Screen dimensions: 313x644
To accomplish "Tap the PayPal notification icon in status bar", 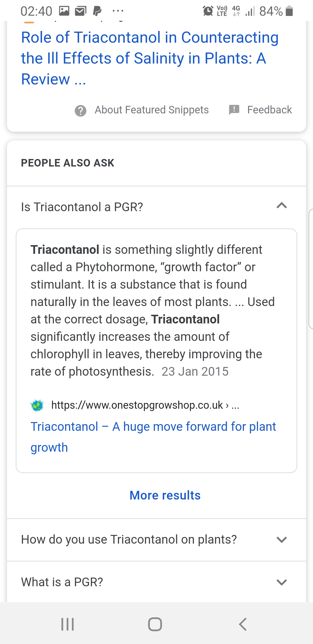I will [x=97, y=11].
